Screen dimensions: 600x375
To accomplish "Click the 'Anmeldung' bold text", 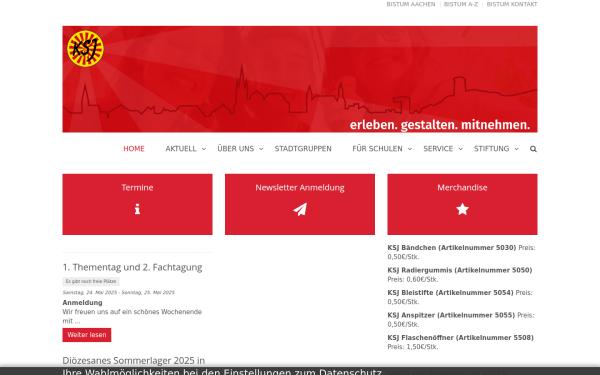I will [82, 303].
